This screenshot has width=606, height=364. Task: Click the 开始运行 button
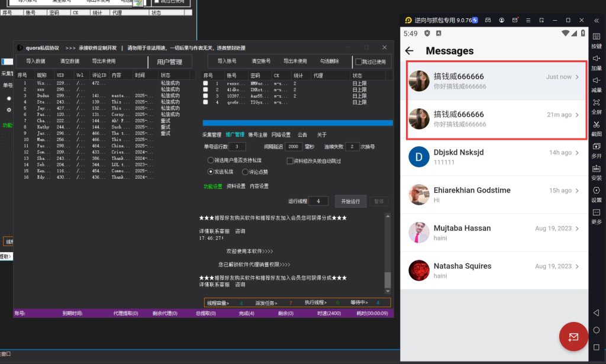click(x=350, y=201)
